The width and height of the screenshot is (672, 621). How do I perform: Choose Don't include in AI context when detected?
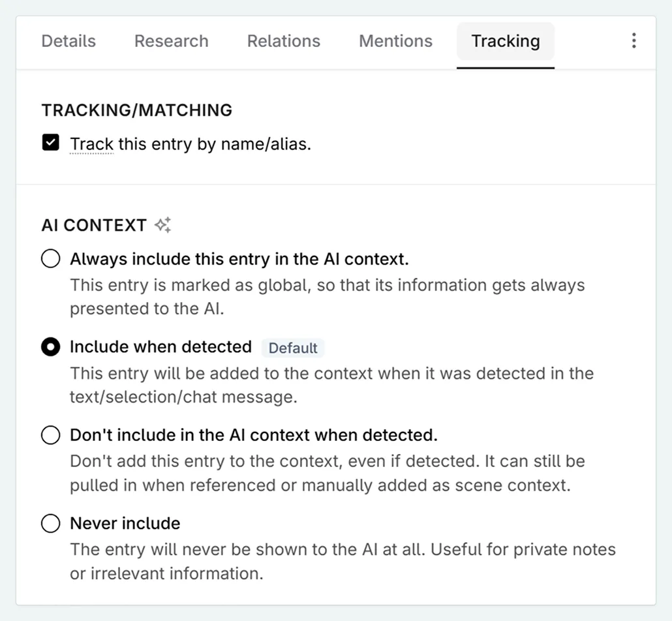(x=50, y=434)
